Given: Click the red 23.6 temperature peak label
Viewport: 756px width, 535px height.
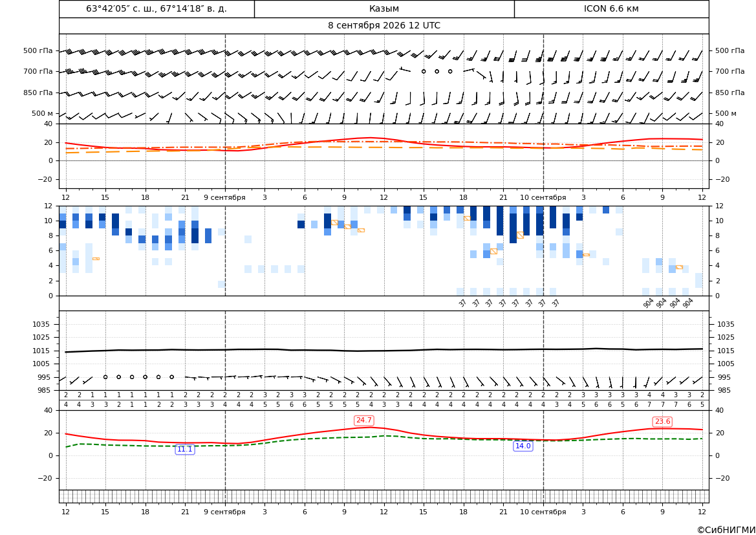Looking at the screenshot, I should tap(662, 421).
